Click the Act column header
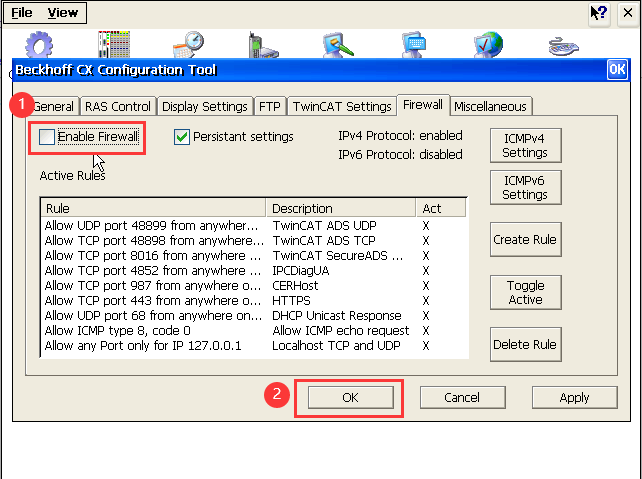The image size is (642, 479). click(x=441, y=208)
